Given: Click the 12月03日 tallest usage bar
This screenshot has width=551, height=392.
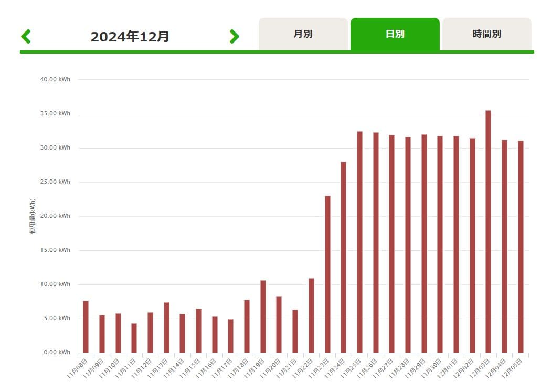Looking at the screenshot, I should click(x=488, y=231).
